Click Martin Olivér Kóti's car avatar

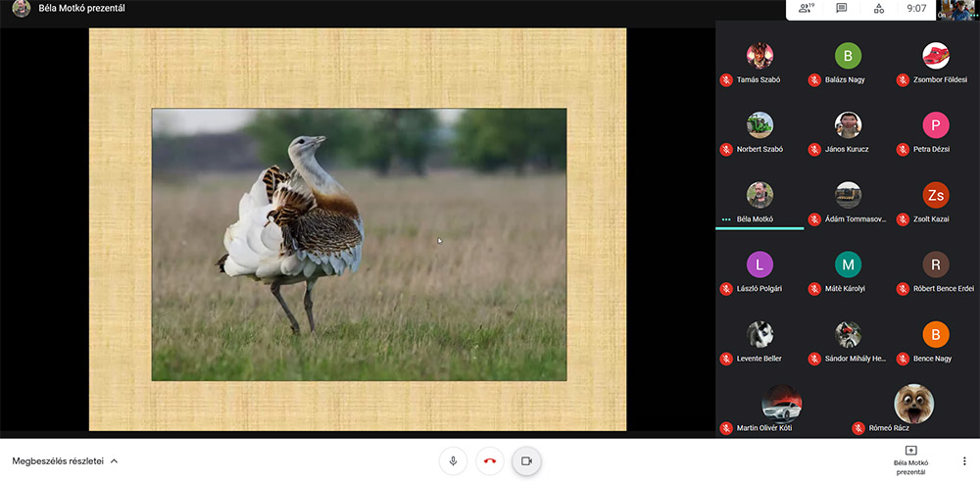(x=782, y=405)
